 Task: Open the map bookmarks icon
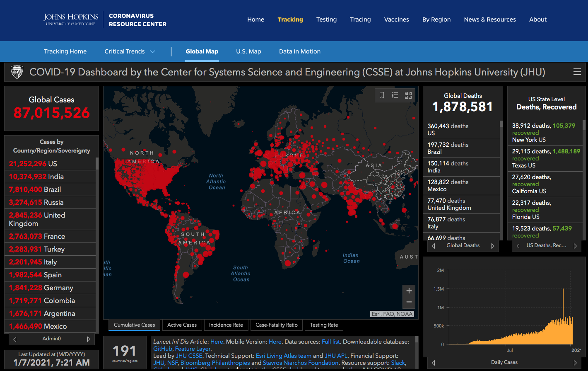382,95
